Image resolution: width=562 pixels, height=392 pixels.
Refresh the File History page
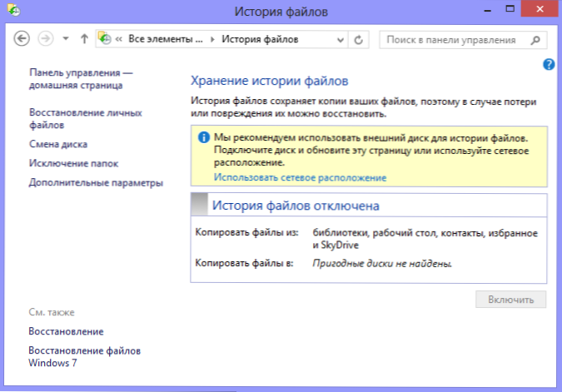(x=358, y=40)
